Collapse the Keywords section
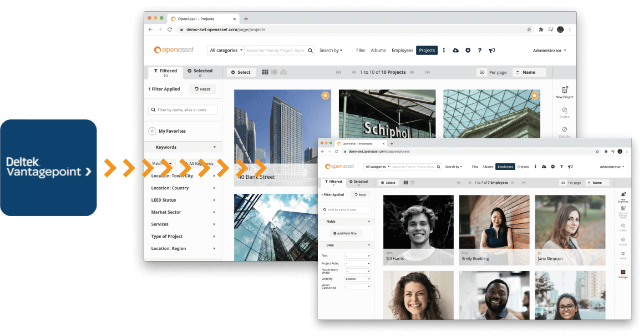Image resolution: width=644 pixels, height=336 pixels. pyautogui.click(x=183, y=147)
